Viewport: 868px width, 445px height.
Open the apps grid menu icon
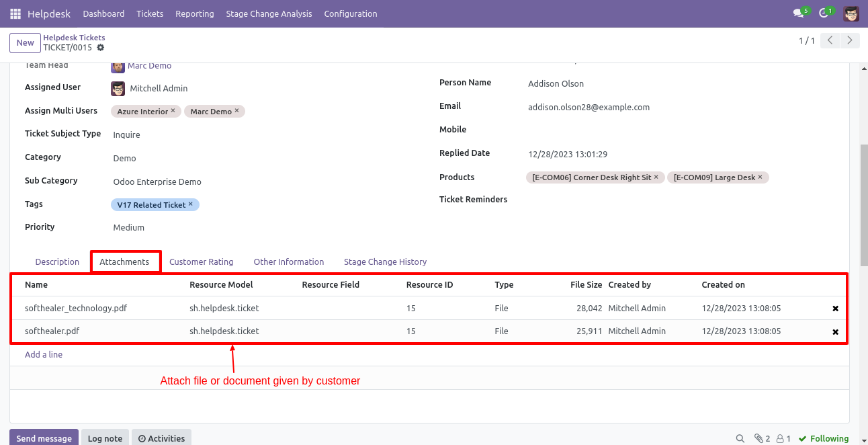click(15, 13)
